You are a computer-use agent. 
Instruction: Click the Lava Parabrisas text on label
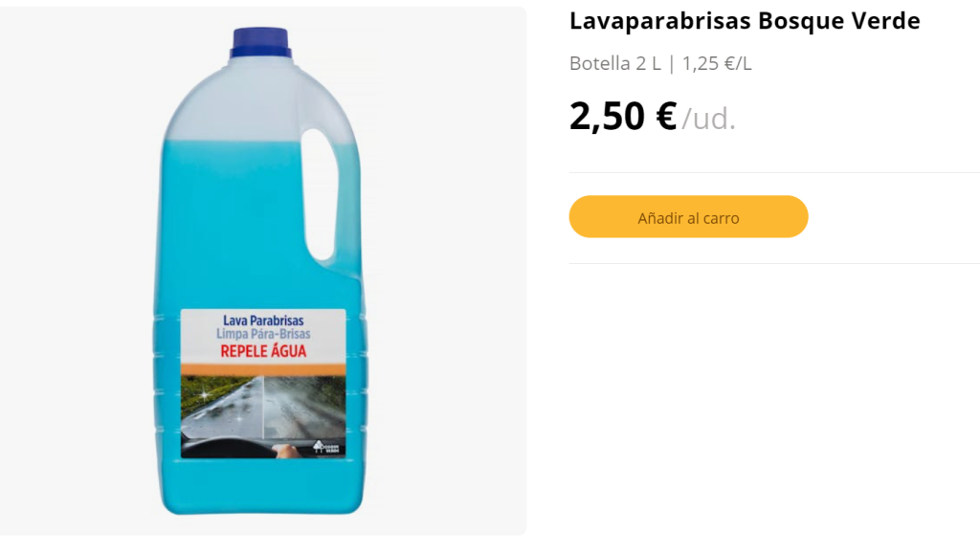pos(263,320)
